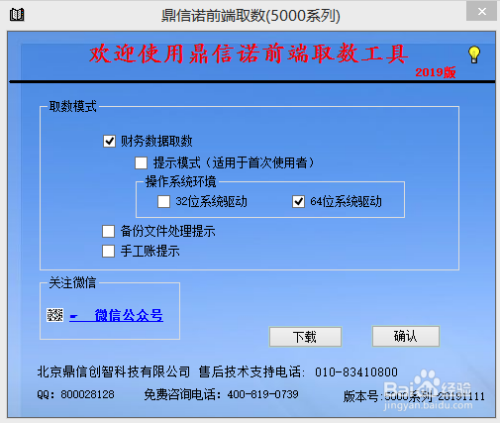Uncheck the 财务数据取数 checkbox
Image resolution: width=500 pixels, height=423 pixels.
click(109, 141)
